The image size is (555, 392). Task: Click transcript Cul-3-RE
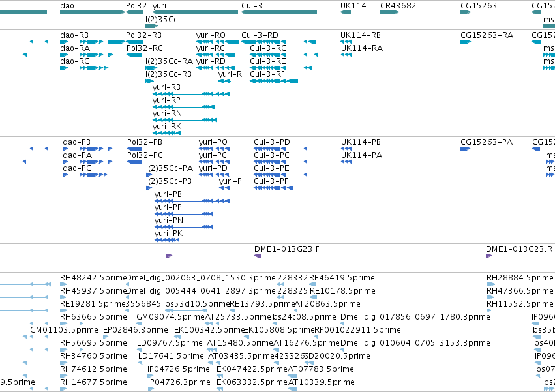267,61
